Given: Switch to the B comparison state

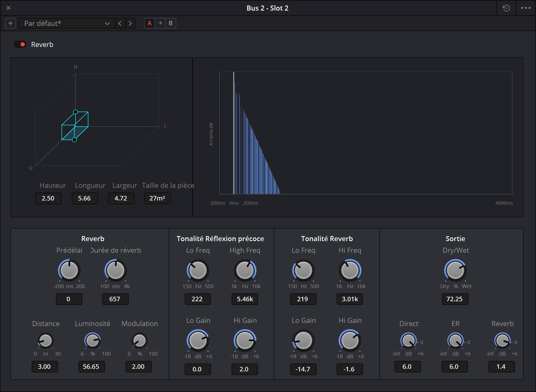Looking at the screenshot, I should pyautogui.click(x=170, y=23).
